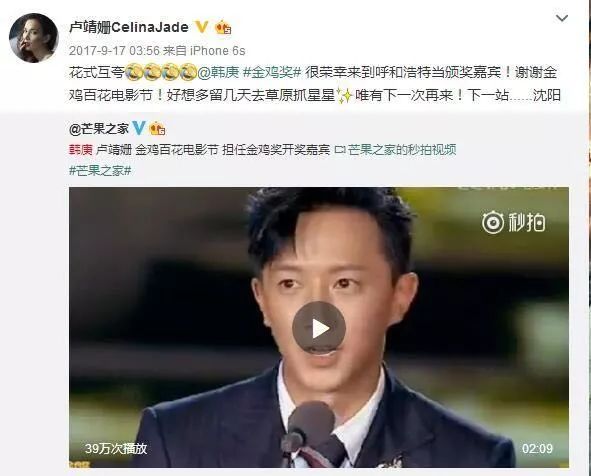591x476 pixels.
Task: Click the gold V verified badge
Action: (202, 27)
